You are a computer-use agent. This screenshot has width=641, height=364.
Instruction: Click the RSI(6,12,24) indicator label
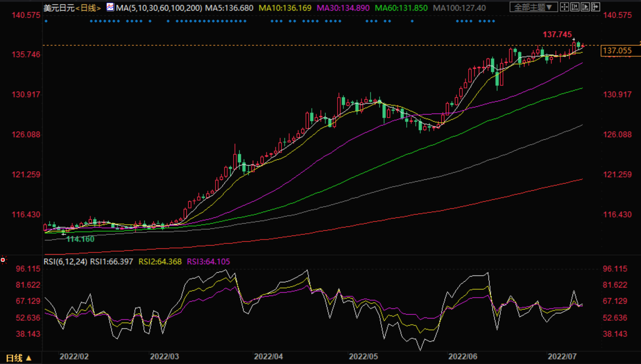point(65,262)
